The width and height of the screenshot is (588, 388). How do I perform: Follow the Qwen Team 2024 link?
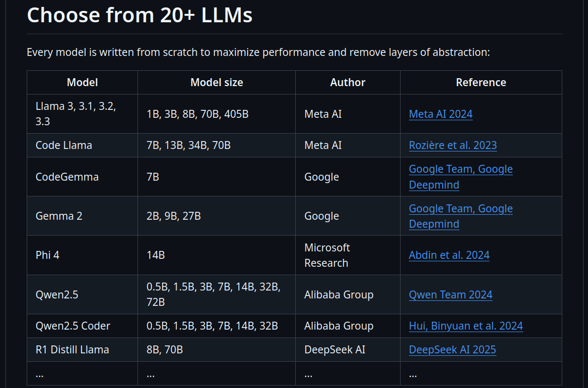[x=450, y=294]
